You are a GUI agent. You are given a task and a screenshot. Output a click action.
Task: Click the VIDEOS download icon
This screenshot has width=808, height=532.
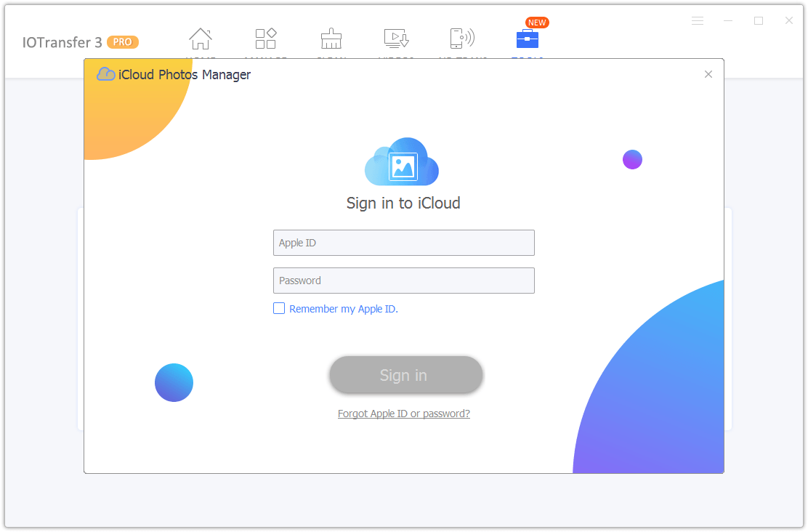click(397, 38)
